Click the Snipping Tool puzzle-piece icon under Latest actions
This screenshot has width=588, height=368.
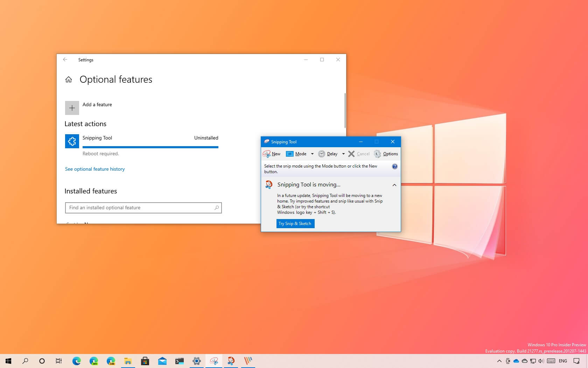72,141
